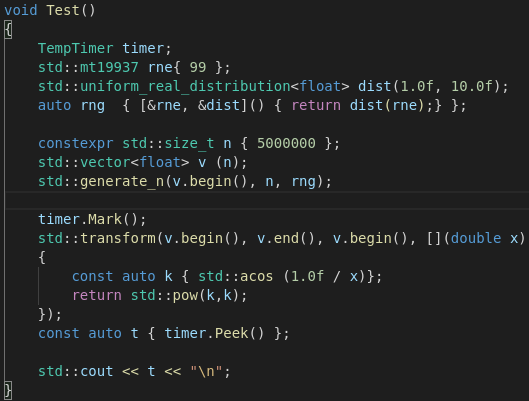The height and width of the screenshot is (401, 529).
Task: Click the double parameter type
Action: 476,238
